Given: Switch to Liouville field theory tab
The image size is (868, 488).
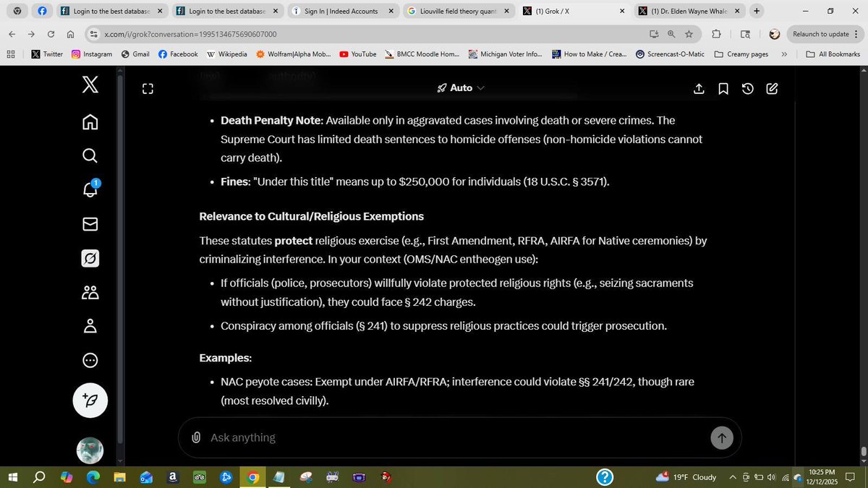Looking at the screenshot, I should (459, 11).
